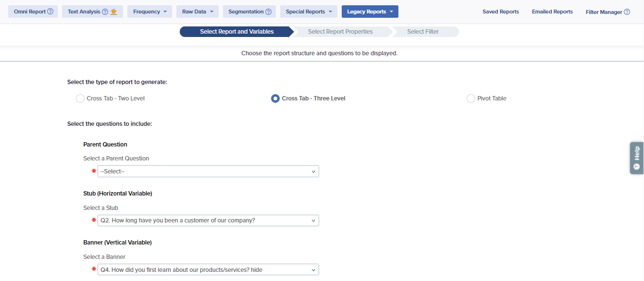Open Emailed Reports link
The image size is (644, 281).
pyautogui.click(x=552, y=12)
